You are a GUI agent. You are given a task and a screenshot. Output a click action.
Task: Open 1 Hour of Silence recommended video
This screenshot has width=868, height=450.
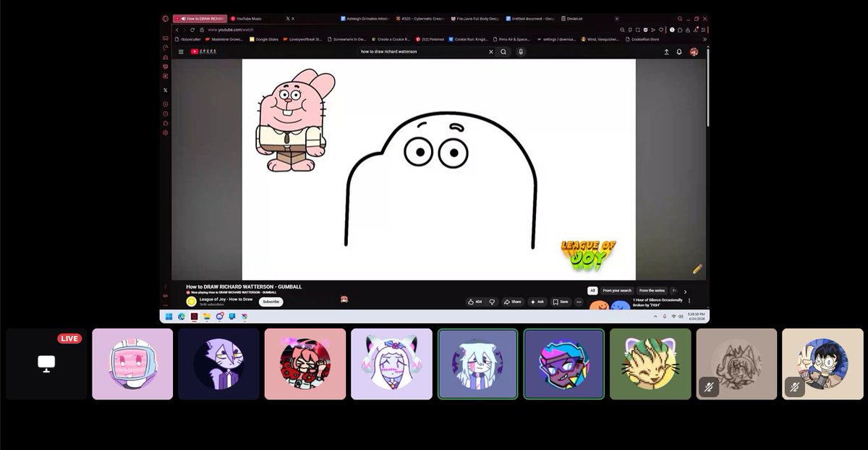point(657,302)
